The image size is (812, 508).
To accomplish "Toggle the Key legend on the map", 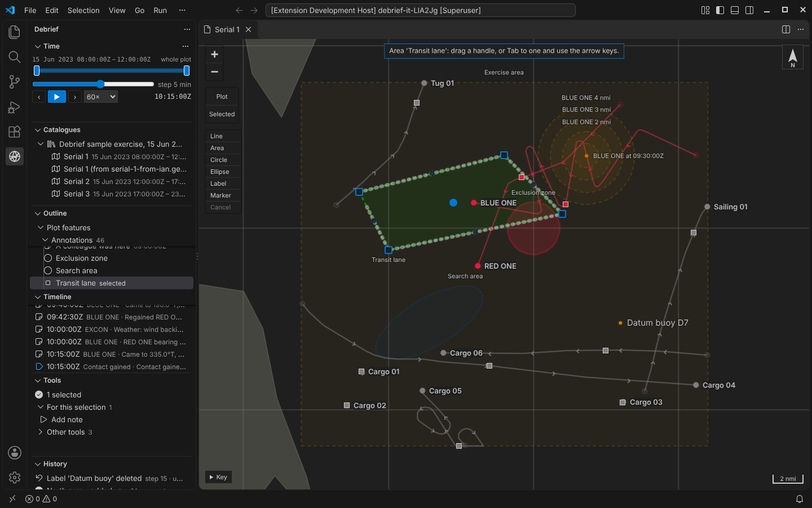I will pyautogui.click(x=218, y=477).
